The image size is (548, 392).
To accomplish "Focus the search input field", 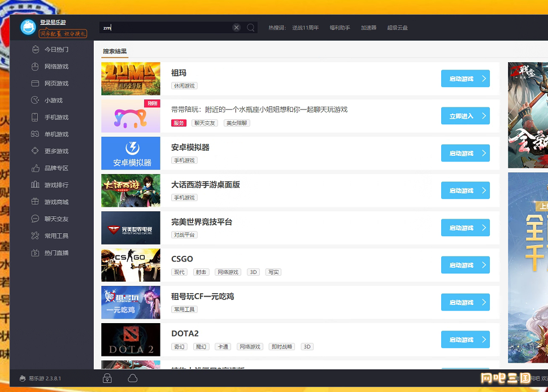I will tap(166, 28).
